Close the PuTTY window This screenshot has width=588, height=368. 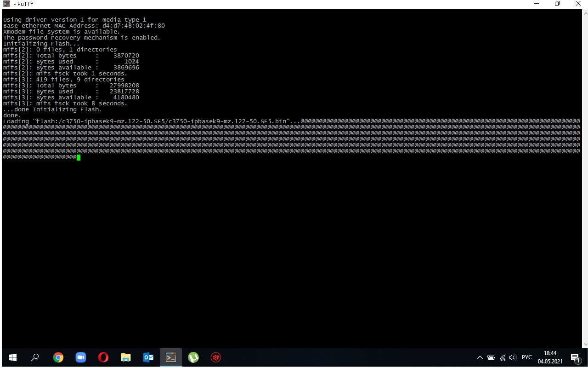click(x=578, y=4)
